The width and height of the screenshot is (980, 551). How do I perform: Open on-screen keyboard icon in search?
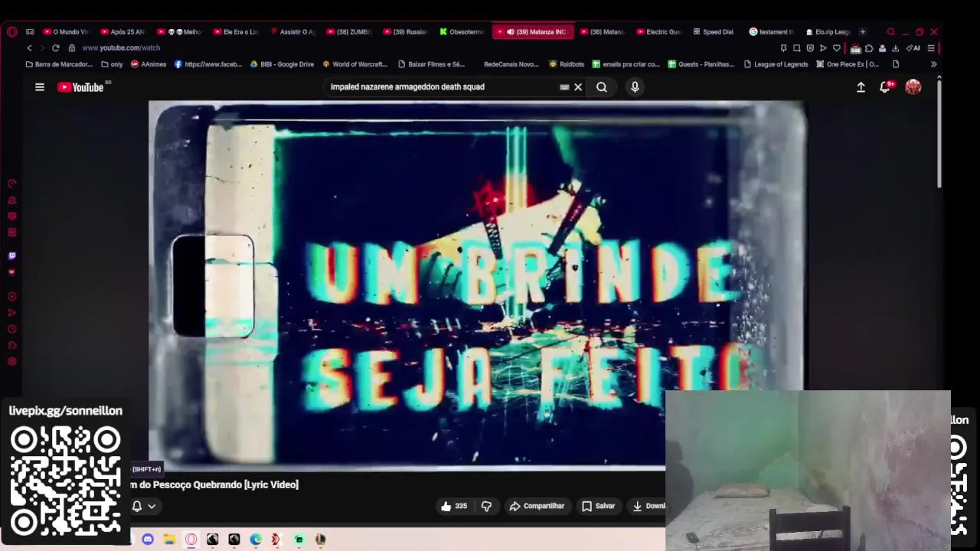(565, 87)
